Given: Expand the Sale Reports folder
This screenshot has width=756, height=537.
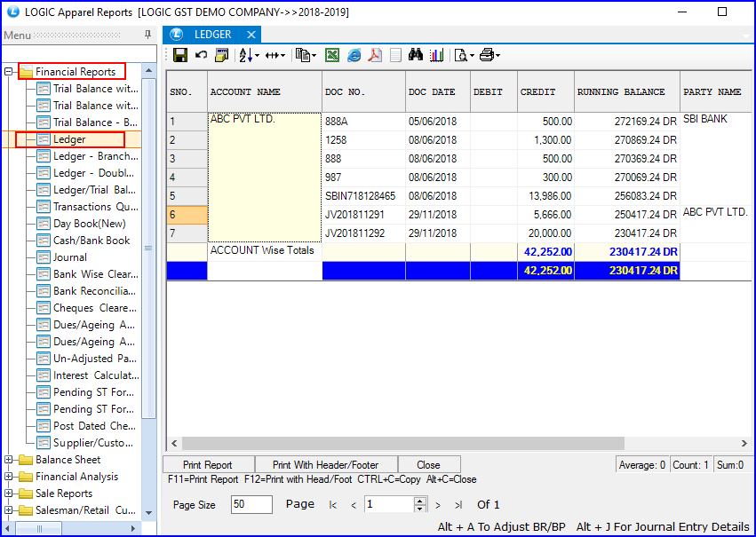Looking at the screenshot, I should point(8,494).
